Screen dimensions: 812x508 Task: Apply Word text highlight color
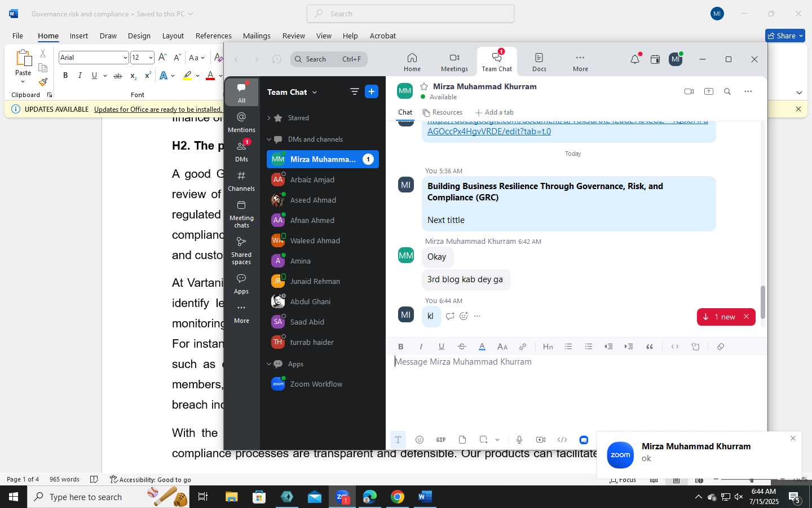pos(187,76)
